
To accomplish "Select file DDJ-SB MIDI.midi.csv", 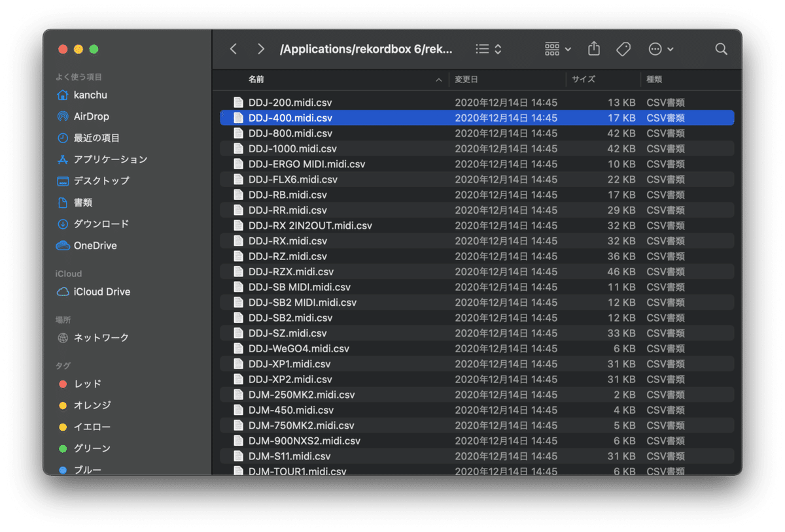I will pos(477,287).
